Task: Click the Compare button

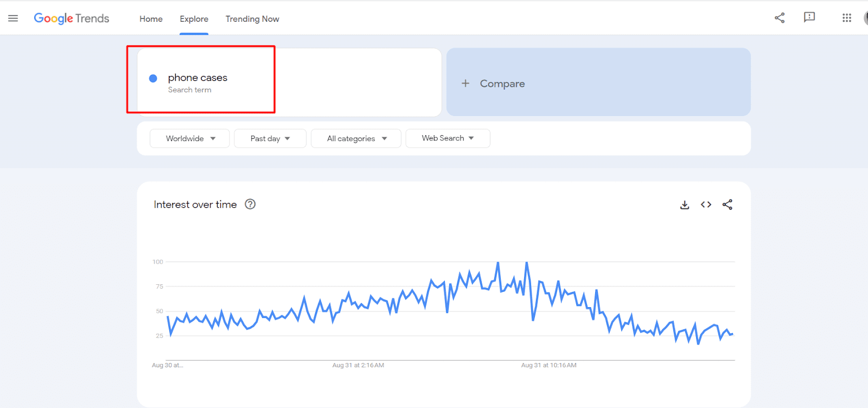Action: click(x=598, y=82)
